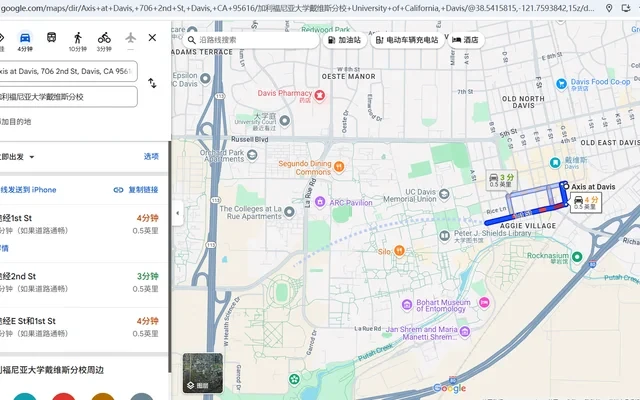Click University Court apartments pin
640x400 pixels.
pos(284,120)
